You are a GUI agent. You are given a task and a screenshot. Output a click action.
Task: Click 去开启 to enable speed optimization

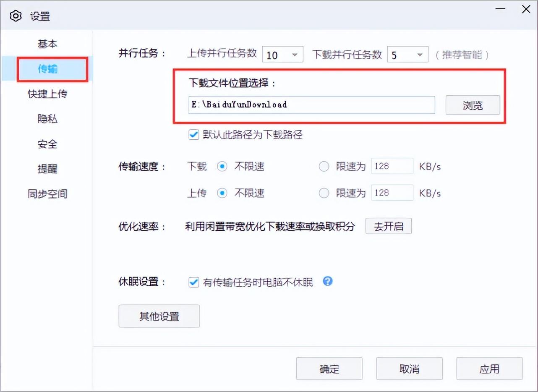(x=388, y=226)
